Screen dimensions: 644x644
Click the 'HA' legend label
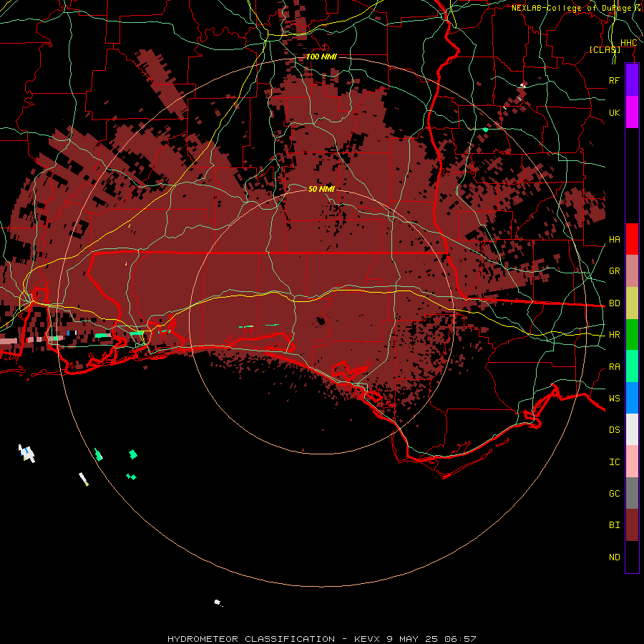[x=614, y=239]
